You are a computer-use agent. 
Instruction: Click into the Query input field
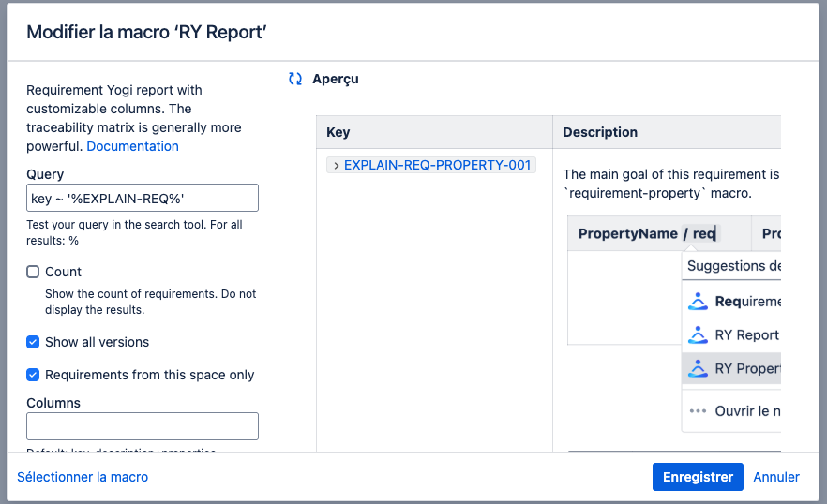[x=143, y=198]
